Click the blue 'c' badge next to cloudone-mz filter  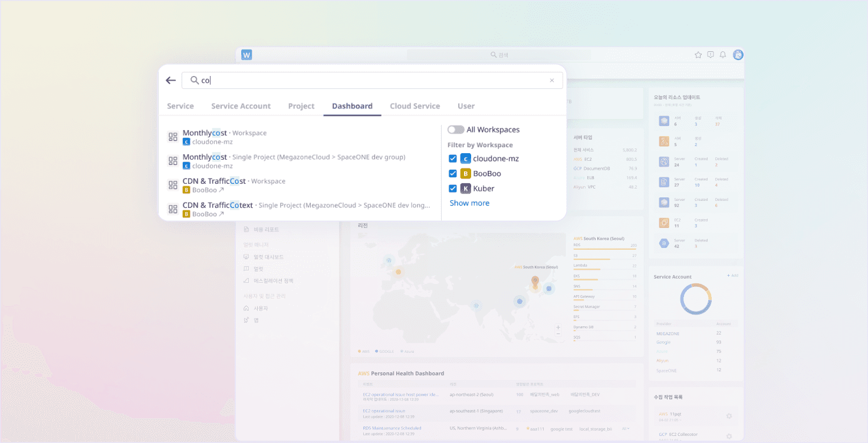(x=465, y=158)
